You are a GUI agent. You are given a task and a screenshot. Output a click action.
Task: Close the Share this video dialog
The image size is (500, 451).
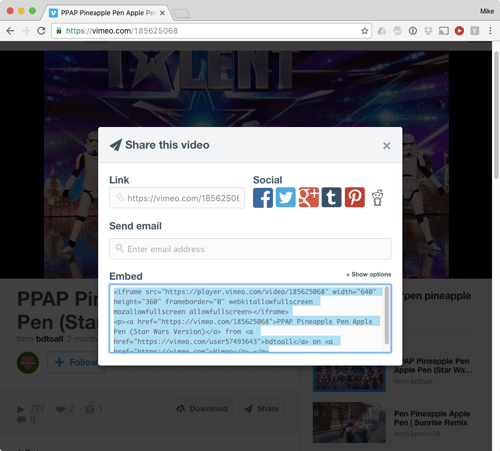click(387, 146)
